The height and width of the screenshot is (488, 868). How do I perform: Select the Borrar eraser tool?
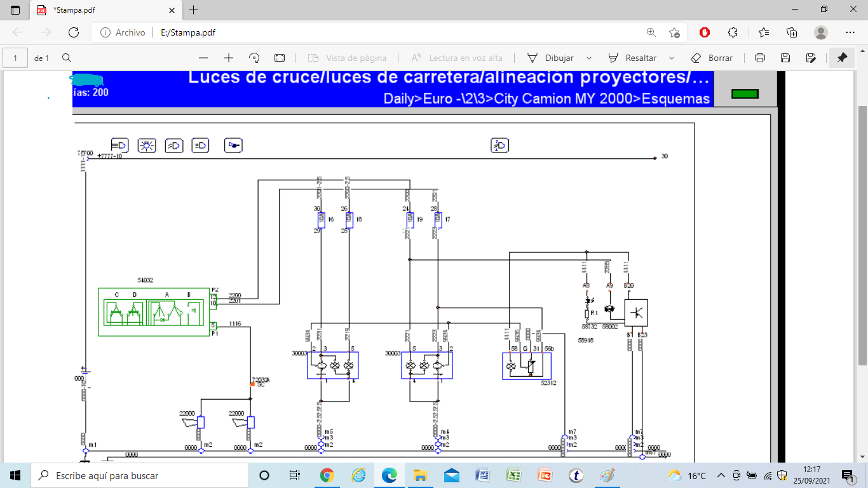click(712, 58)
